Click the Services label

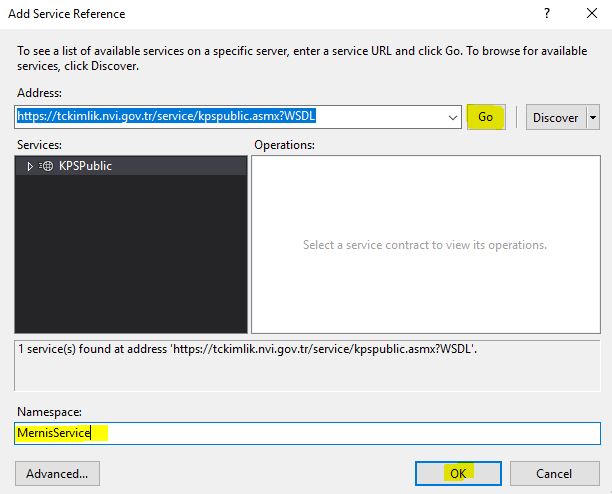[39, 145]
